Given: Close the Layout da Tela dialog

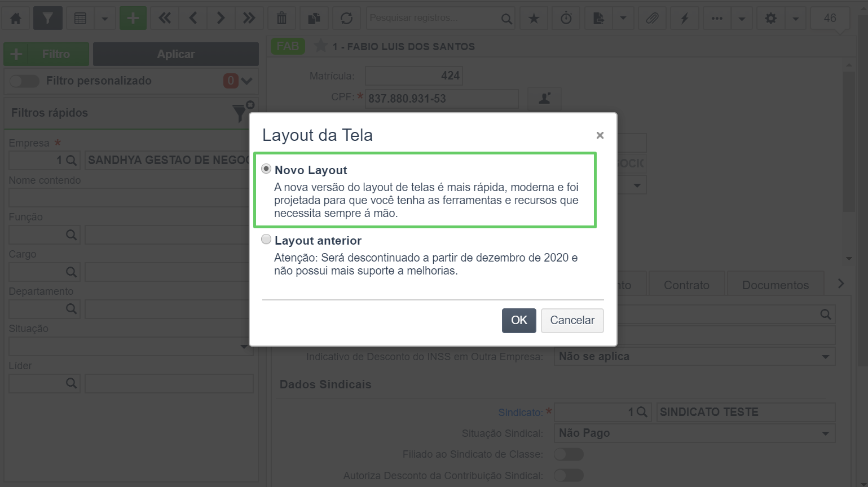Looking at the screenshot, I should click(x=600, y=135).
